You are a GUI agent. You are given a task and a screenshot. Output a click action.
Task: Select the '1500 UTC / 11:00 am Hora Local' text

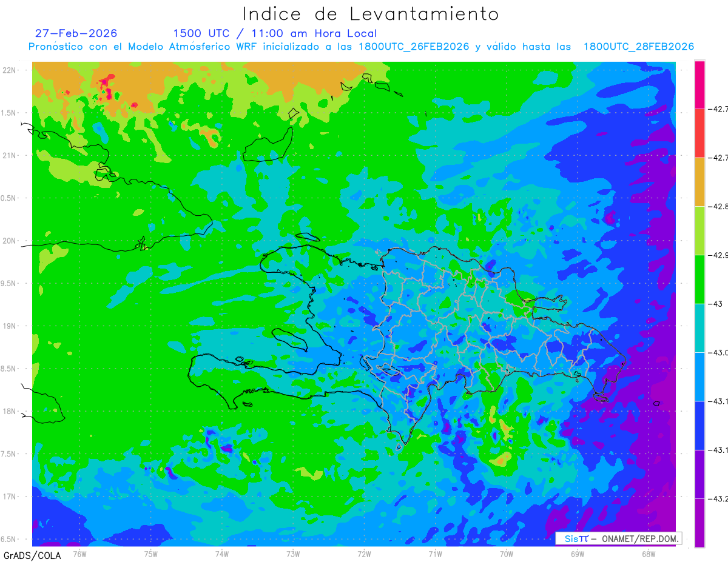[275, 33]
